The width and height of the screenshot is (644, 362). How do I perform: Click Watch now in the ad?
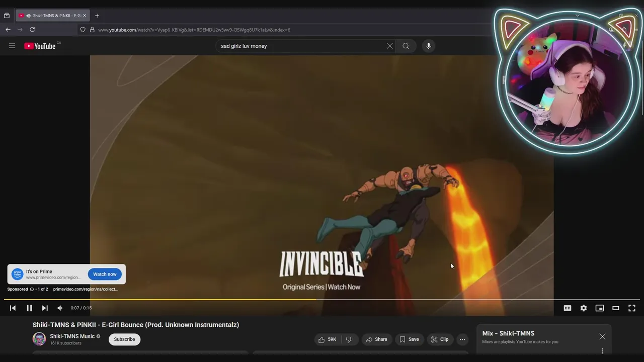(105, 274)
